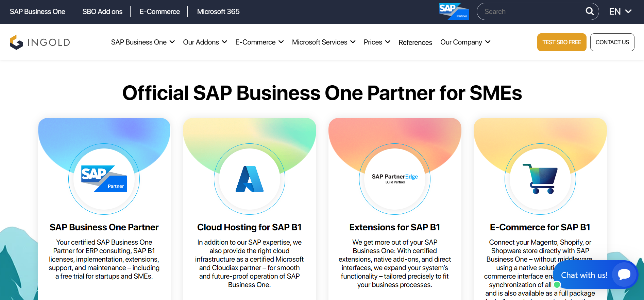
Task: Go to the References page
Action: (x=415, y=42)
